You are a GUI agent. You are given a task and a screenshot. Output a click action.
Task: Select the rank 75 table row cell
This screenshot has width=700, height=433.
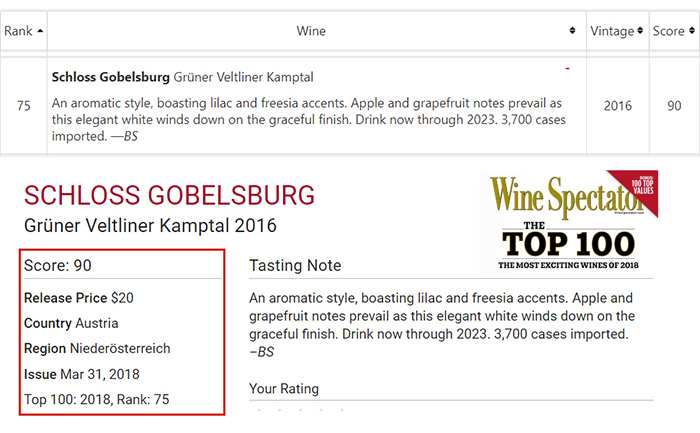(24, 106)
